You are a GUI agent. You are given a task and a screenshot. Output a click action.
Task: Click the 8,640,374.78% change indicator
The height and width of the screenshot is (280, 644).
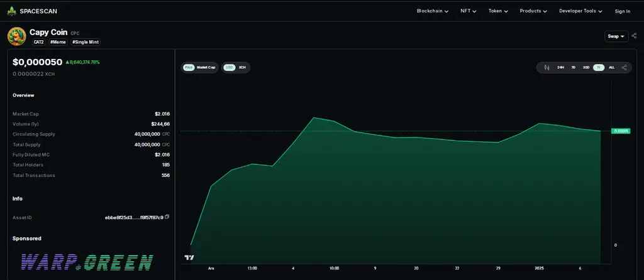click(82, 62)
